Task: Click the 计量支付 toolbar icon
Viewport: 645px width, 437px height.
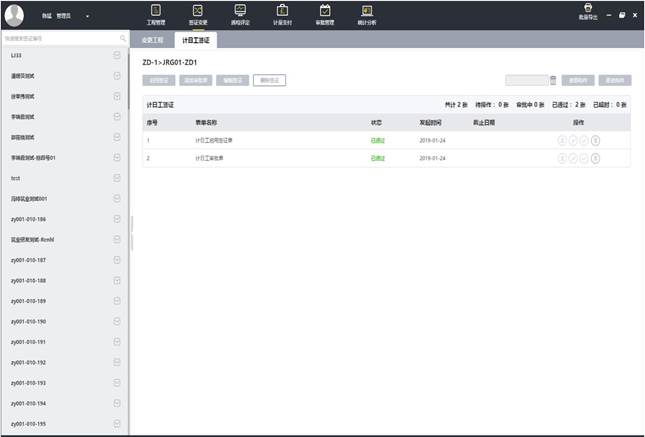Action: tap(282, 13)
